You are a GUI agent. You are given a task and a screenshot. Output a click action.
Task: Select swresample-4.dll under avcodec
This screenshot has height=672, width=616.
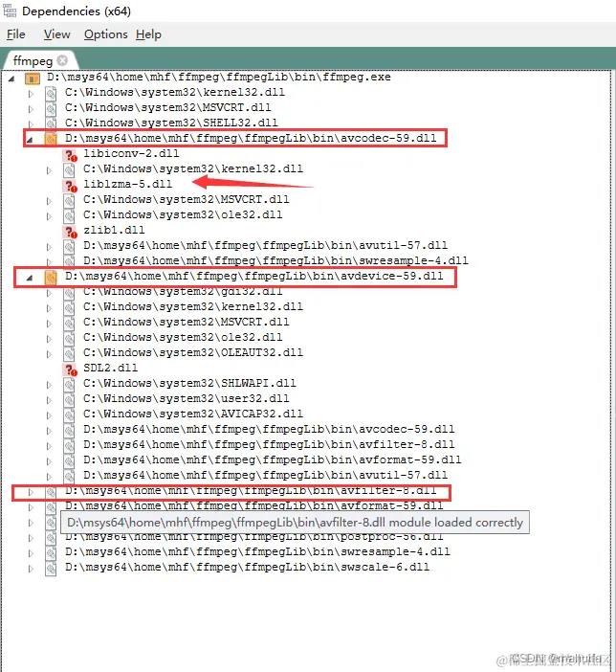275,261
